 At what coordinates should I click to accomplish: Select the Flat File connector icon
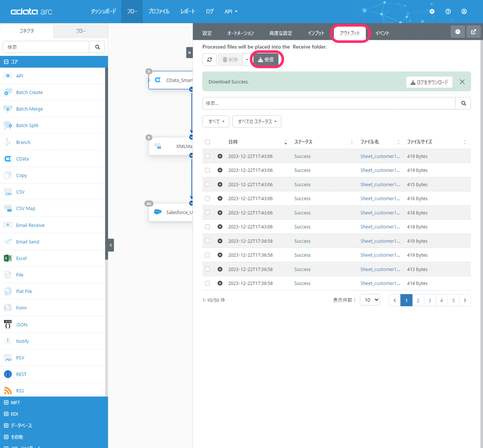coord(8,291)
